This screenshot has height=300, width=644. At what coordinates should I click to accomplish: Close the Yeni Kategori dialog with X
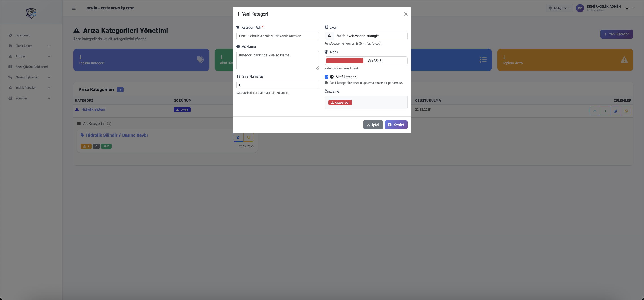coord(406,14)
